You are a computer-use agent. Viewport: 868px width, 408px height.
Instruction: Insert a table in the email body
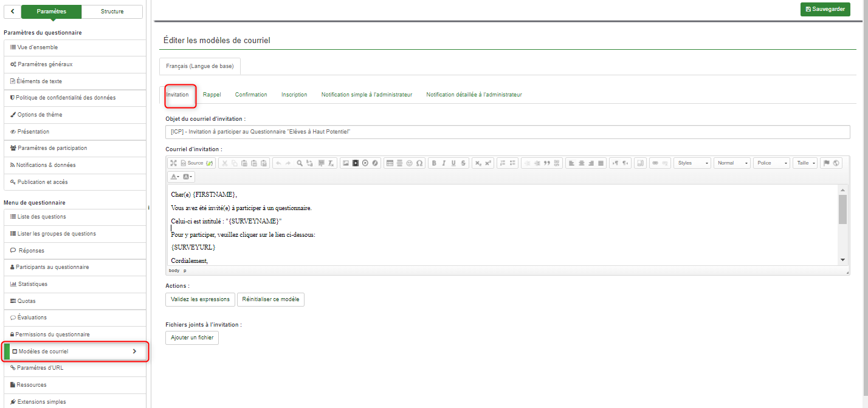coord(390,163)
